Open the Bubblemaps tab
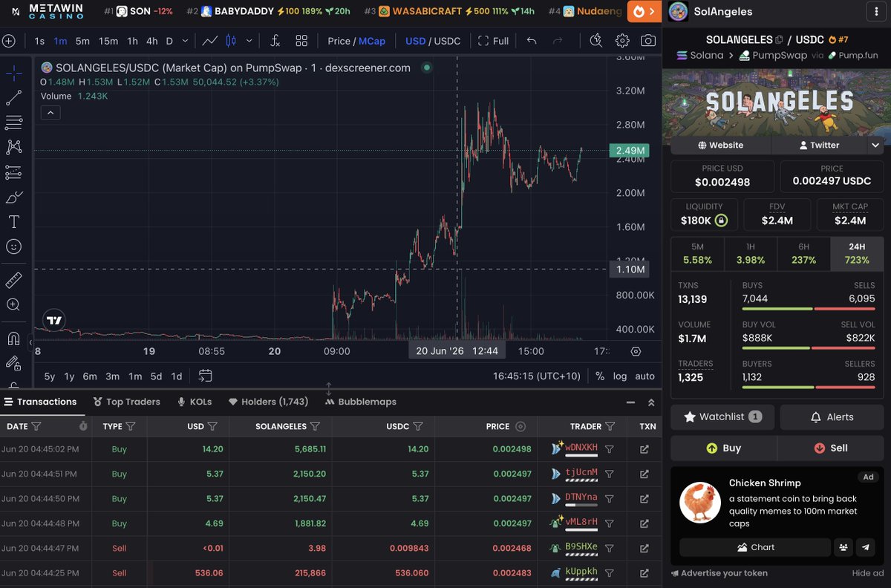The width and height of the screenshot is (891, 588). (361, 402)
